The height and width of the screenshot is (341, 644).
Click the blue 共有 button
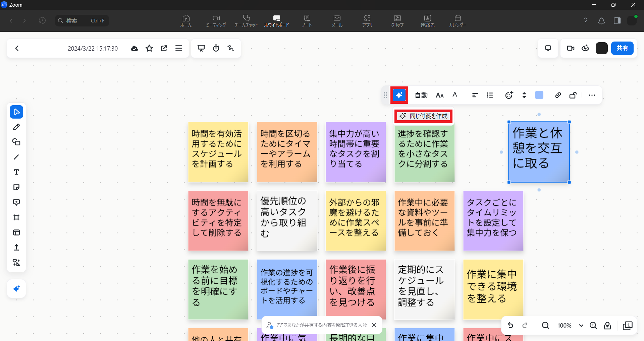pos(622,48)
